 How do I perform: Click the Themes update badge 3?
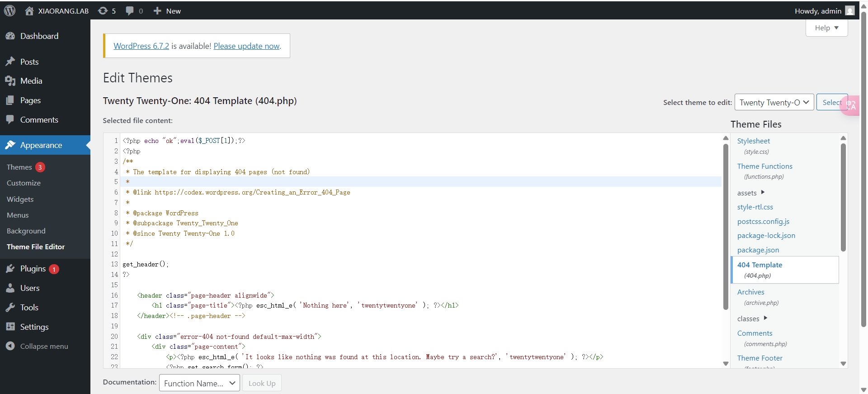[x=40, y=167]
